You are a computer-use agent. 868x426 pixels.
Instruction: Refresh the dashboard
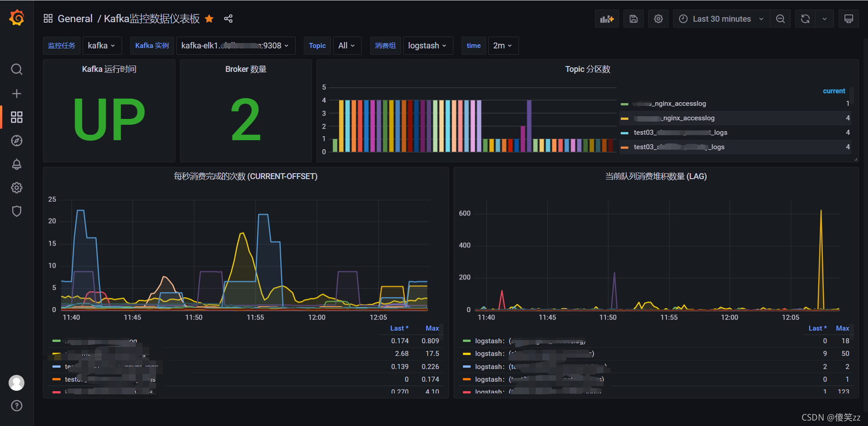[x=805, y=19]
